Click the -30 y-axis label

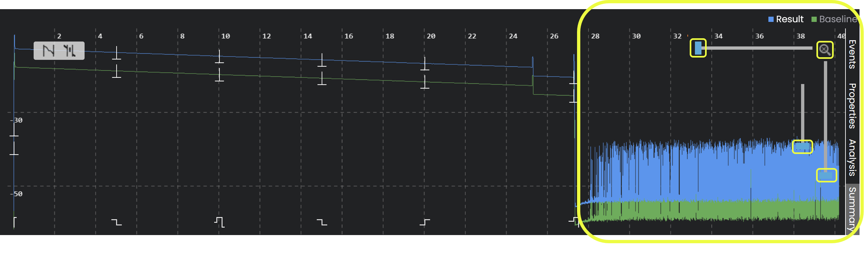pyautogui.click(x=17, y=120)
